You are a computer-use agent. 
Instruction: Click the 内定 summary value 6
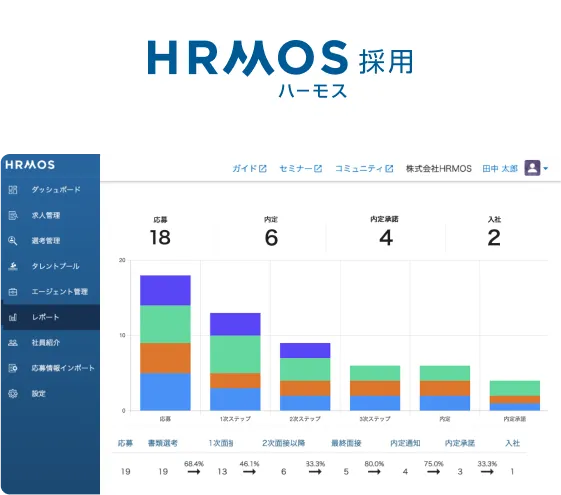pyautogui.click(x=271, y=237)
